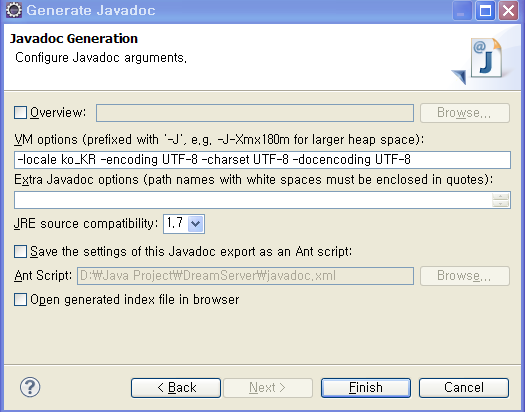Viewport: 525px width, 412px height.
Task: Click into the VM options text field
Action: click(x=262, y=160)
